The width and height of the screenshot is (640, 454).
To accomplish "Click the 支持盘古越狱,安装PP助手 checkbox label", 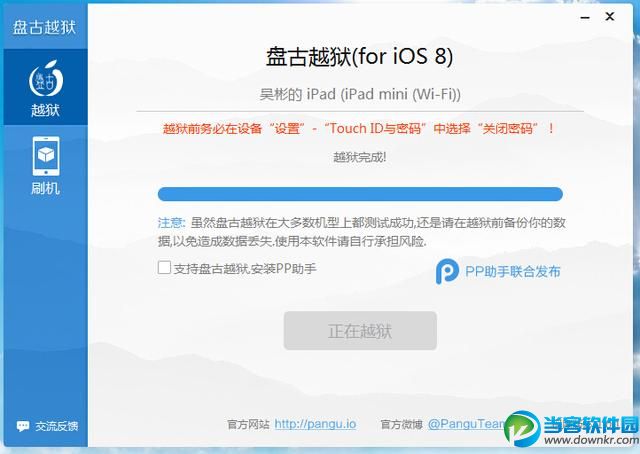I will (245, 269).
